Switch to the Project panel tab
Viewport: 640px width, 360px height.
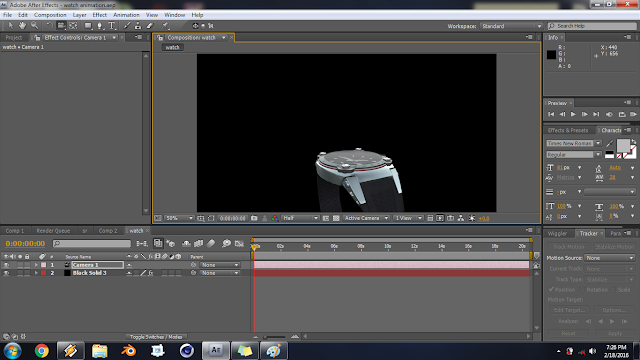coord(13,38)
